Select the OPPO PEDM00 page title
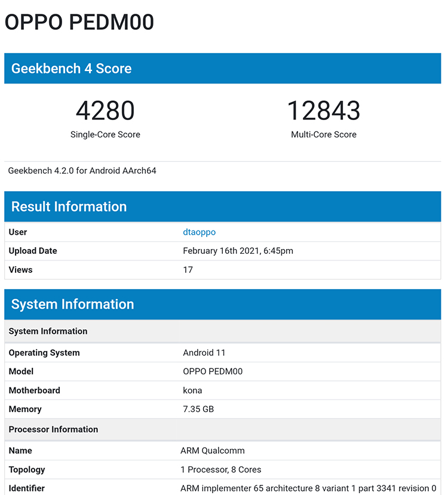Screen dimensions: 448x495 click(79, 22)
